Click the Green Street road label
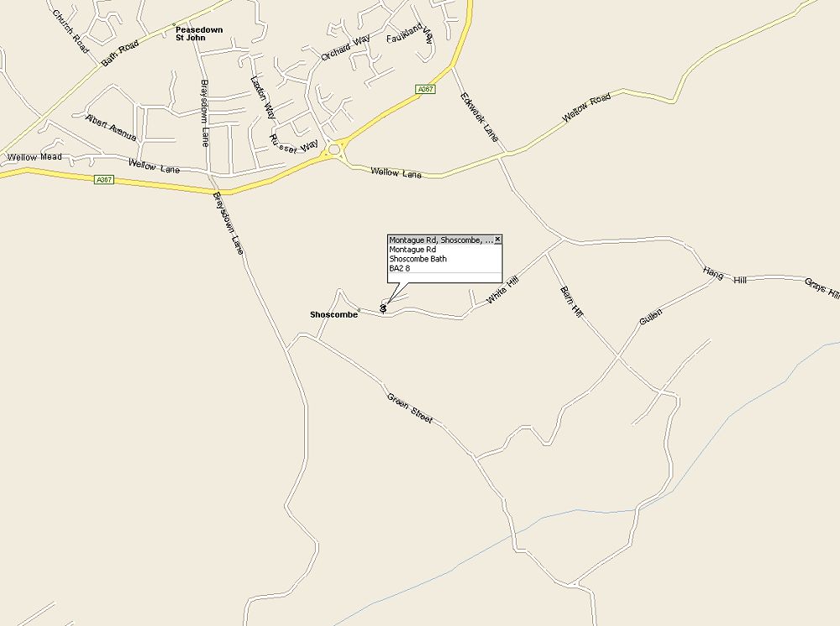The image size is (840, 626). click(x=410, y=408)
